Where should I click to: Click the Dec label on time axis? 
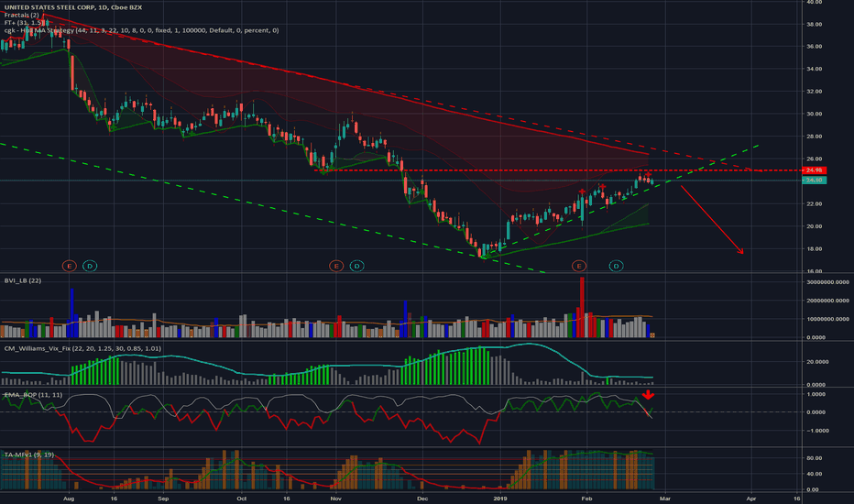[x=422, y=499]
